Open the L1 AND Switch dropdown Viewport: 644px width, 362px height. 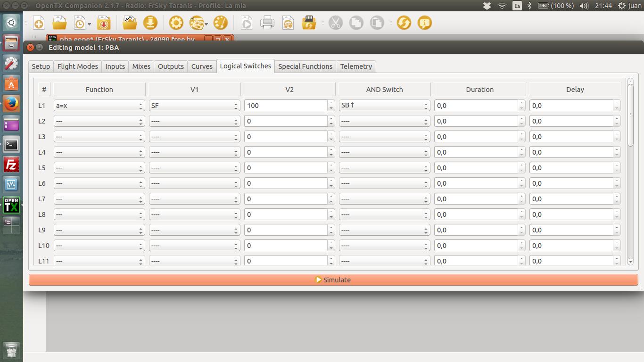(384, 106)
